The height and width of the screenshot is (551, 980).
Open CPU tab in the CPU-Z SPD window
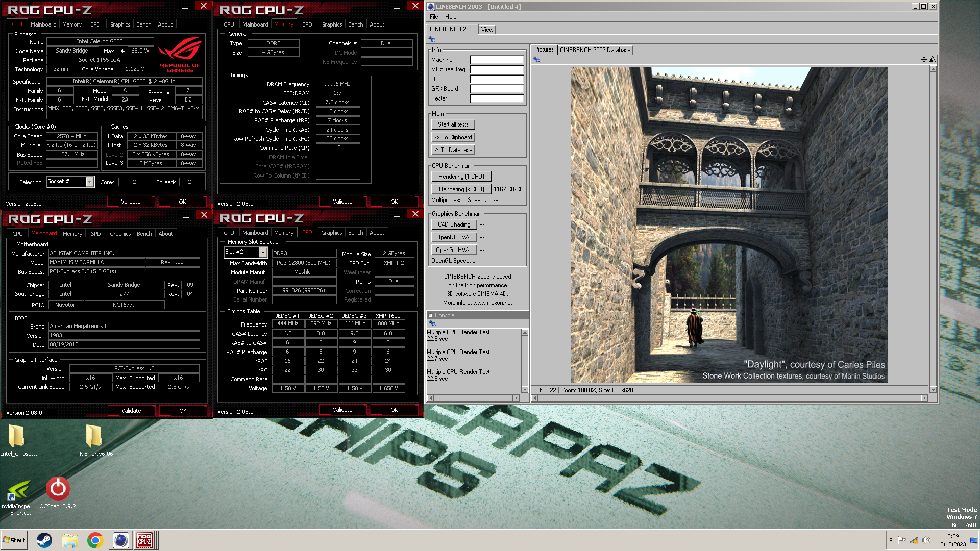(229, 233)
